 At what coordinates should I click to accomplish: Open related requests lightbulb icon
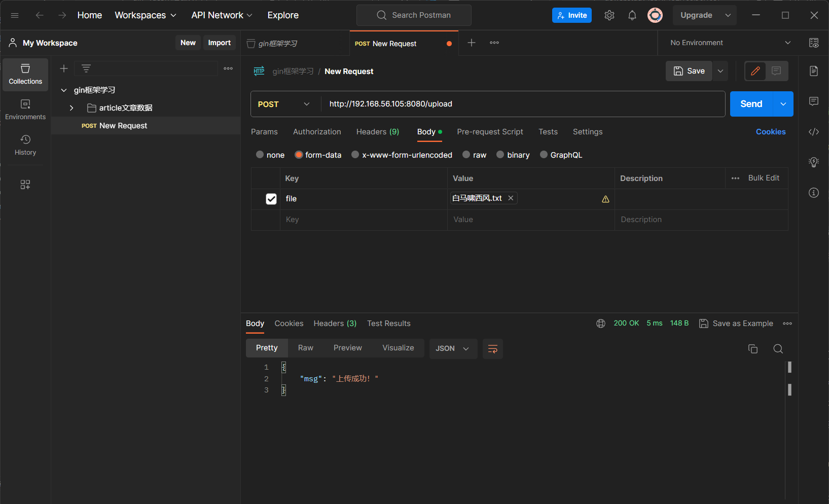pos(814,162)
